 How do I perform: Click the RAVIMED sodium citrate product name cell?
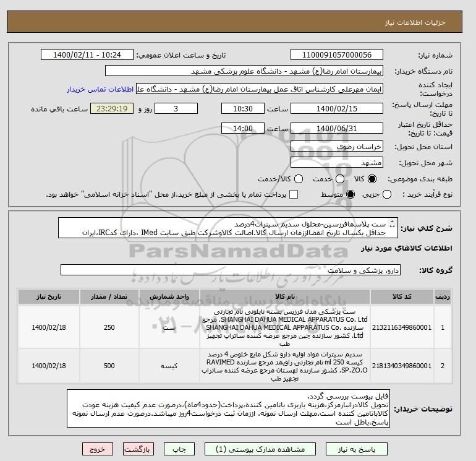pyautogui.click(x=285, y=366)
